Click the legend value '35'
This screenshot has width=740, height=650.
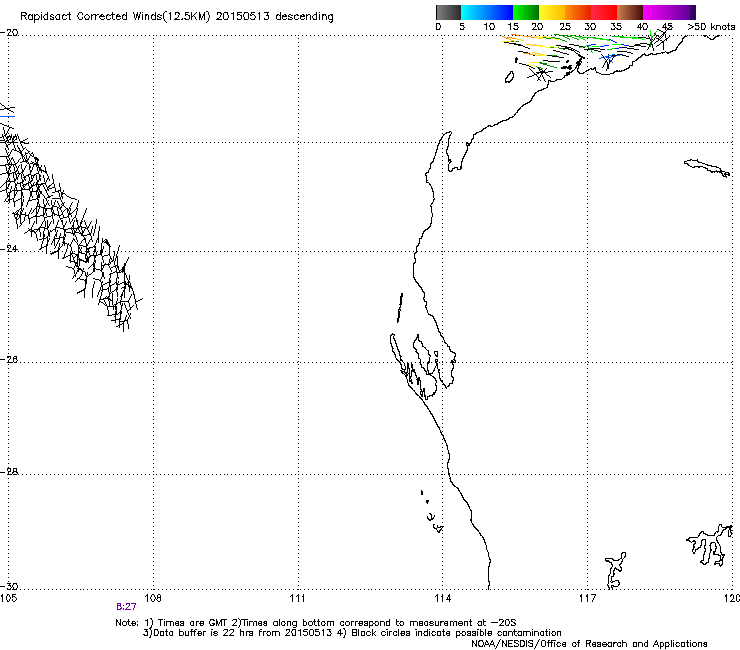[x=616, y=27]
